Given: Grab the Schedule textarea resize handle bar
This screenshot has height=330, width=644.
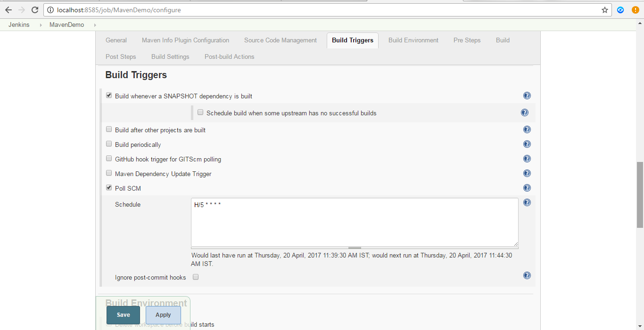Looking at the screenshot, I should 355,248.
